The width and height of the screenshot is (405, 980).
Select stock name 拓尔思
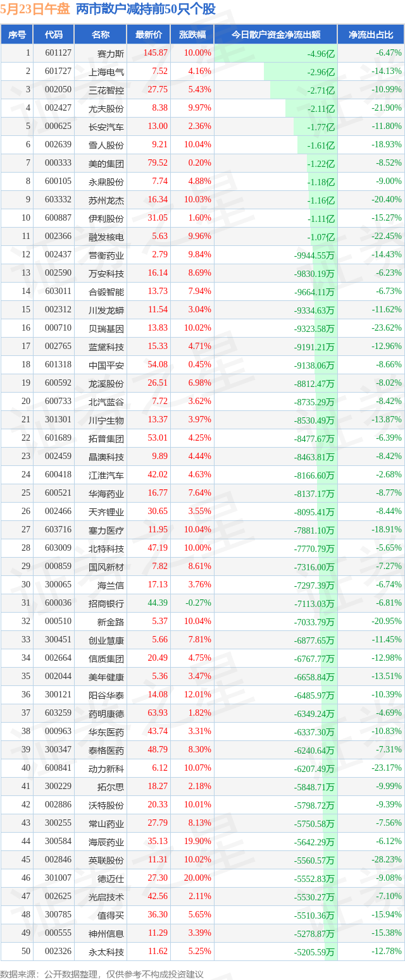pyautogui.click(x=111, y=787)
